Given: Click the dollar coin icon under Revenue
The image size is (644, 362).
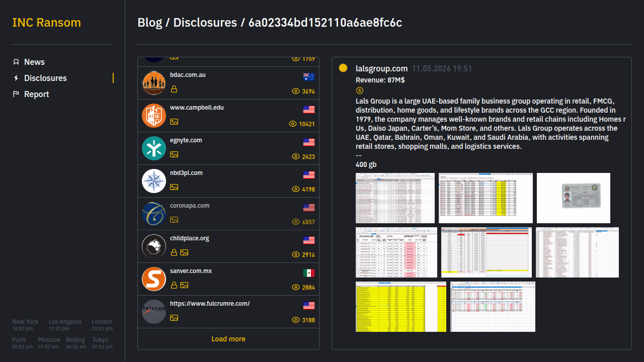Looking at the screenshot, I should click(359, 90).
